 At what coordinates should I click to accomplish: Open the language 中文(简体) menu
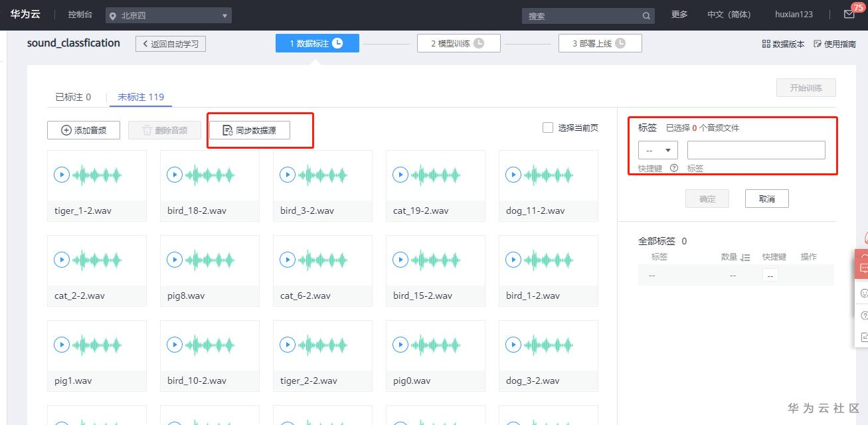coord(729,15)
